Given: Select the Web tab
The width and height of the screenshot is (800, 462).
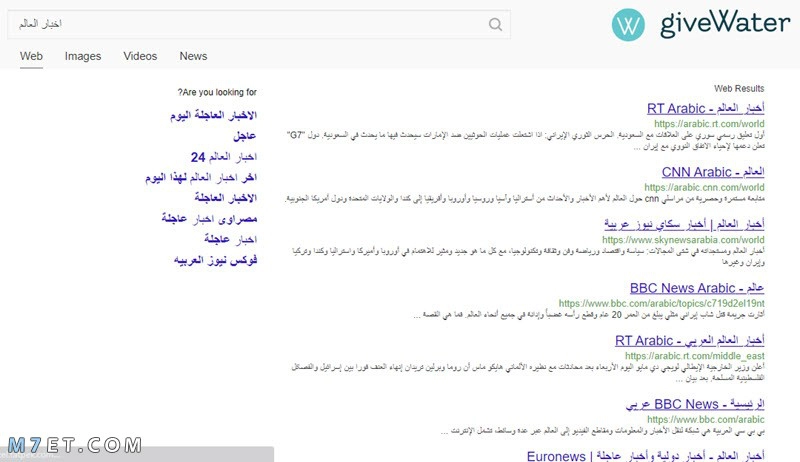Looking at the screenshot, I should point(31,56).
